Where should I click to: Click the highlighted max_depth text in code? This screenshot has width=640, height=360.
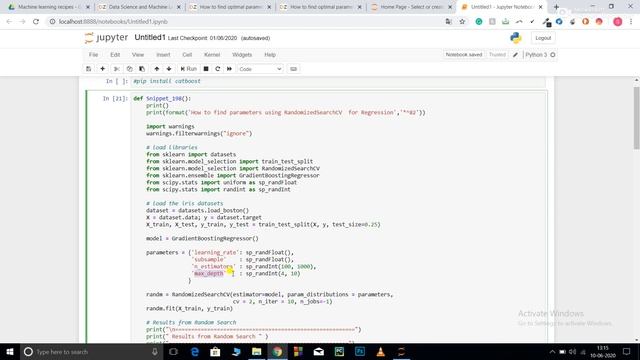(209, 273)
